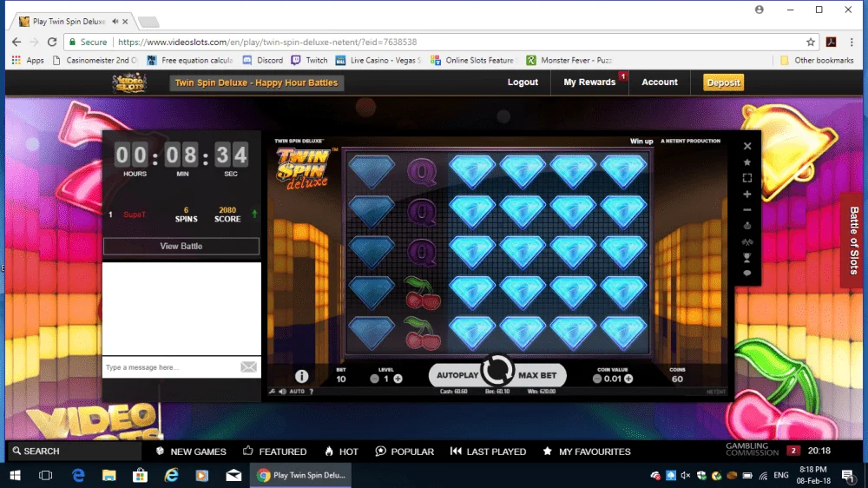868x488 pixels.
Task: Decrease coin value with minus button
Action: (597, 379)
